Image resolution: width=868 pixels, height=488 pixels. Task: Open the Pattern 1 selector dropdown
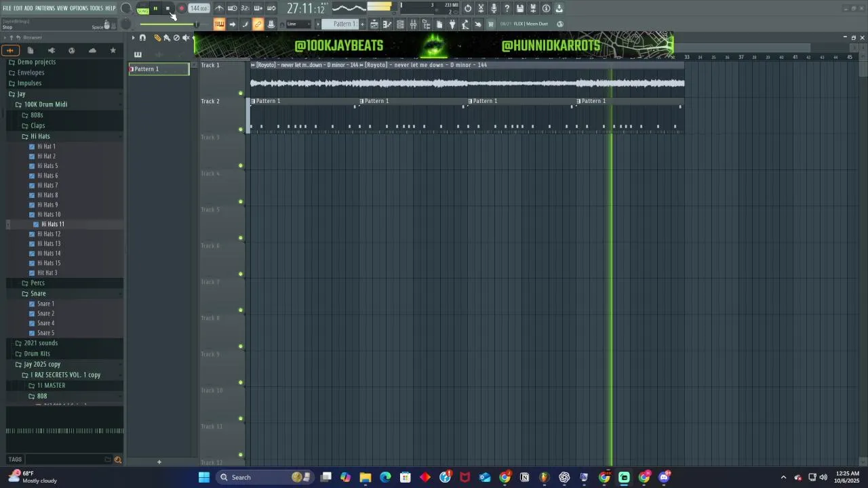click(x=341, y=24)
